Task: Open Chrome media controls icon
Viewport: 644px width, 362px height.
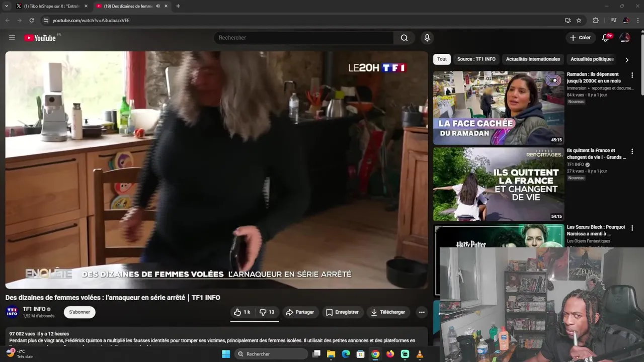Action: [613, 20]
